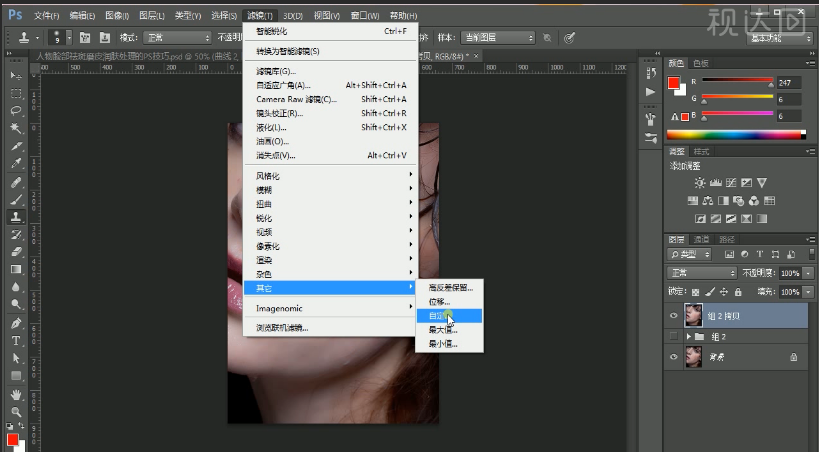
Task: Click the R value field showing 247
Action: [789, 83]
